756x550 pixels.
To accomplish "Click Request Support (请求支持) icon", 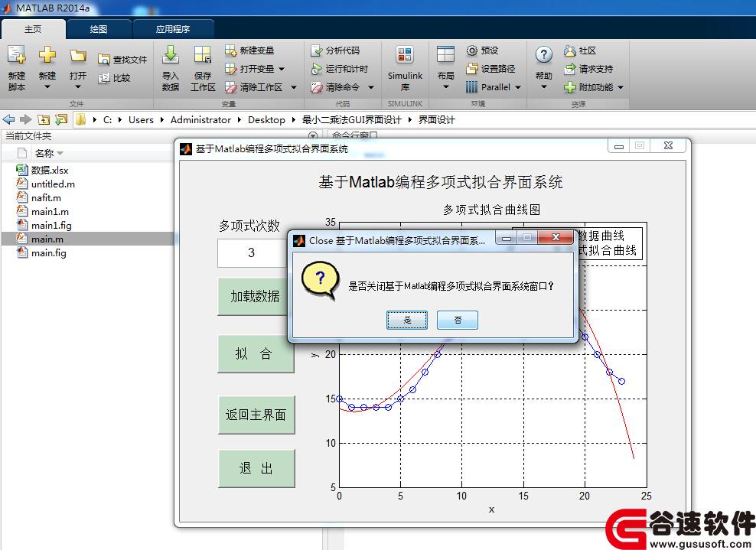I will (x=570, y=68).
